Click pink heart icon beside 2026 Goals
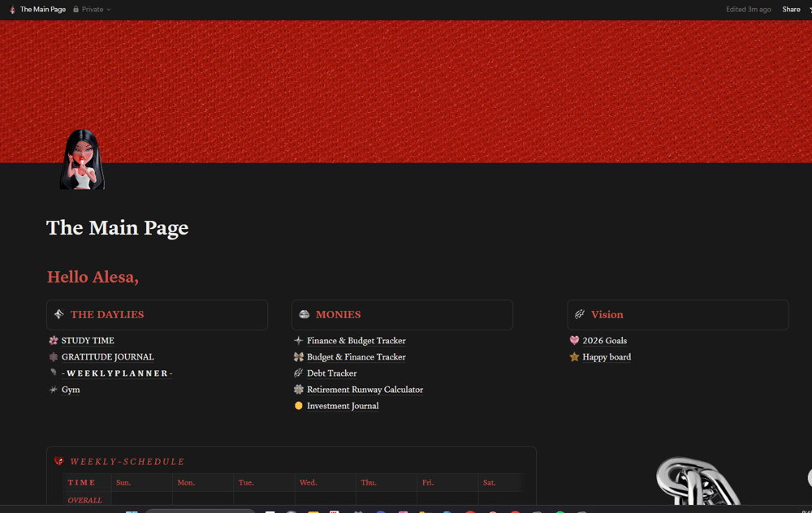This screenshot has height=513, width=812. click(x=574, y=340)
